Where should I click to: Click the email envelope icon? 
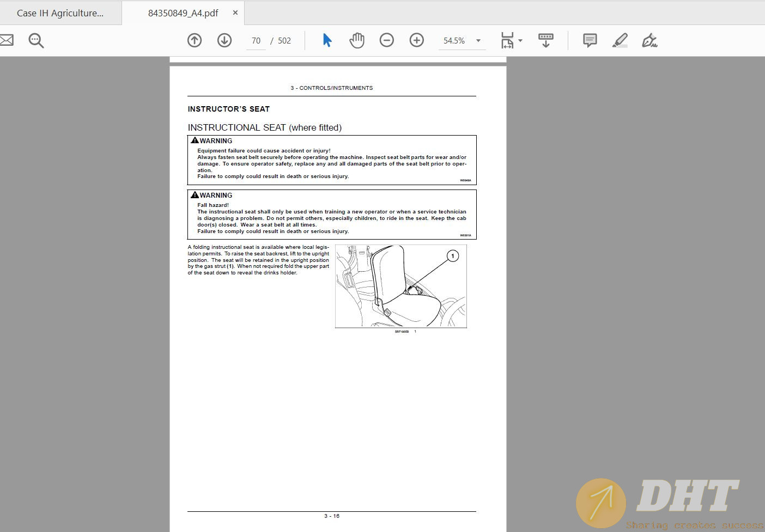[x=7, y=40]
